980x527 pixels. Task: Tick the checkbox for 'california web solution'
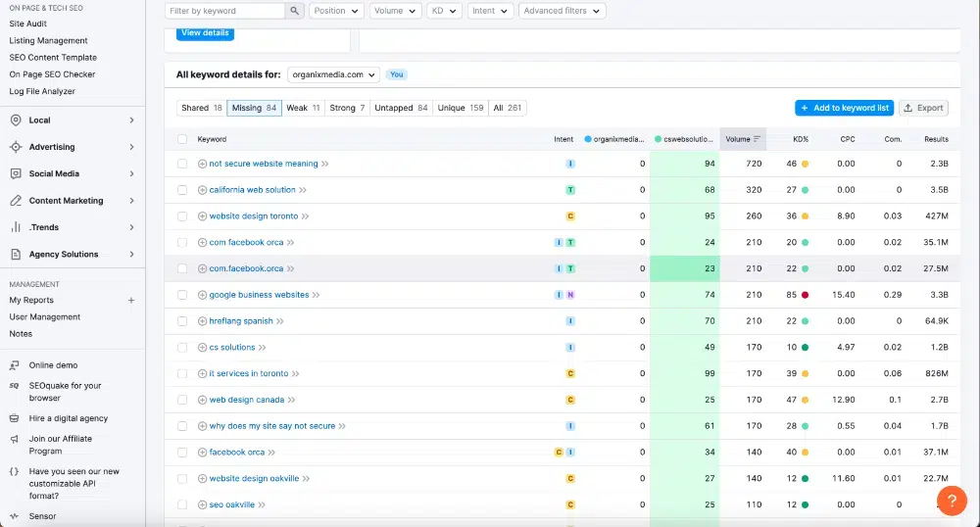tap(182, 190)
